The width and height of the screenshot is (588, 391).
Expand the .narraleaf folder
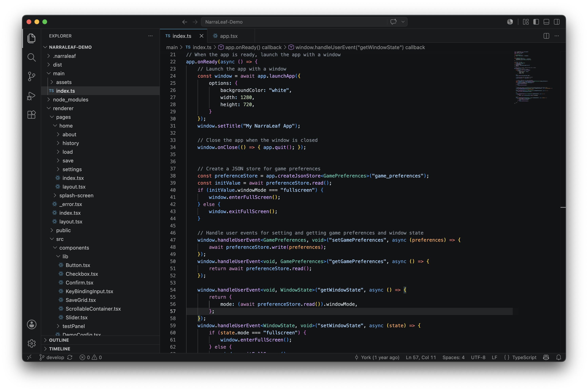coord(100,56)
